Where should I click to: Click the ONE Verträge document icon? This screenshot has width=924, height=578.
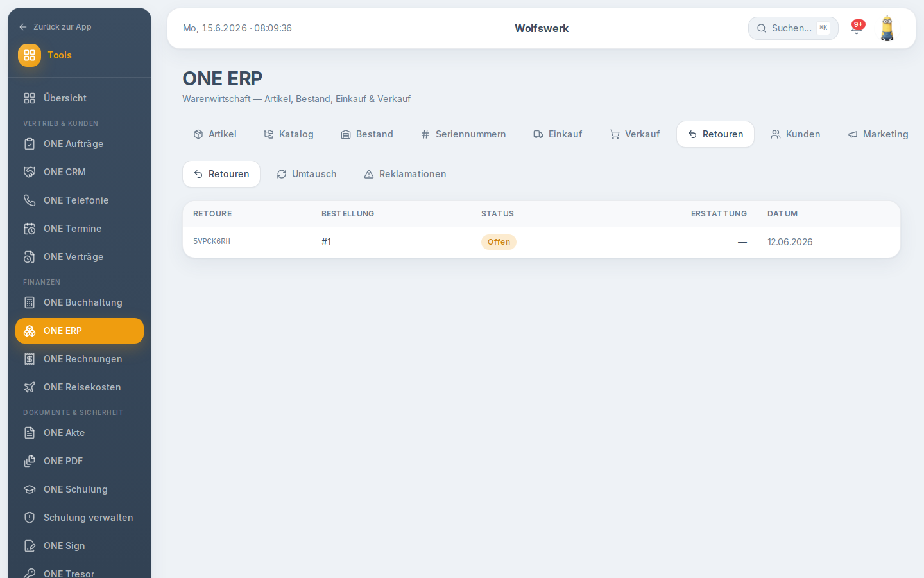pyautogui.click(x=30, y=257)
